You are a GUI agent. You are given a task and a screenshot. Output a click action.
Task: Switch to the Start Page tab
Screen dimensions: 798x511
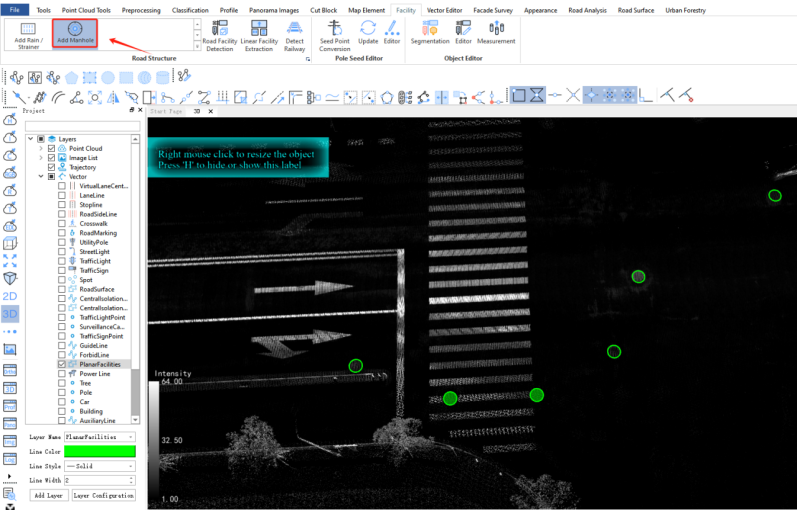[x=166, y=111]
